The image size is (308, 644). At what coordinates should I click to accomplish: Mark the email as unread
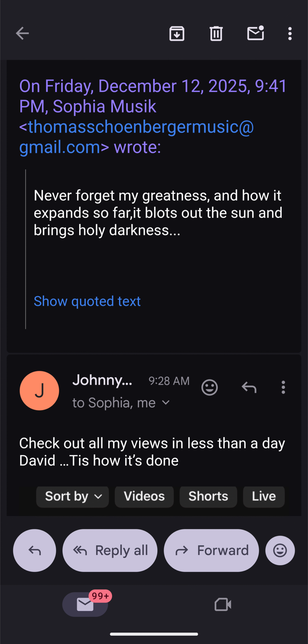point(255,33)
